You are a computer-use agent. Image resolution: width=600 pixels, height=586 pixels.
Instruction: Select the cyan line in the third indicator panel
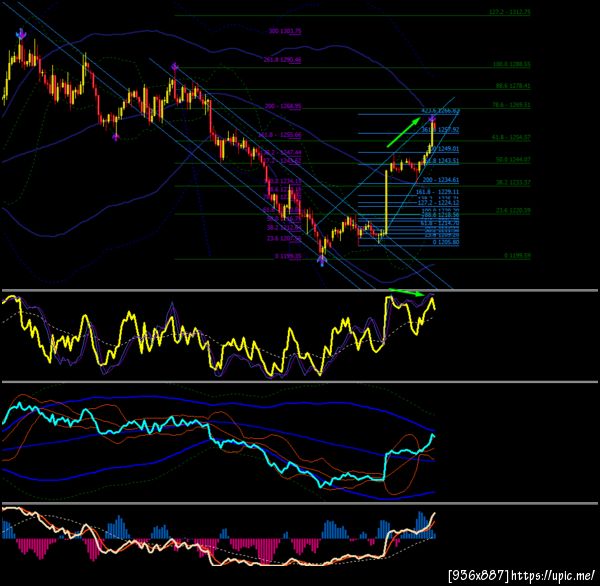point(218,444)
